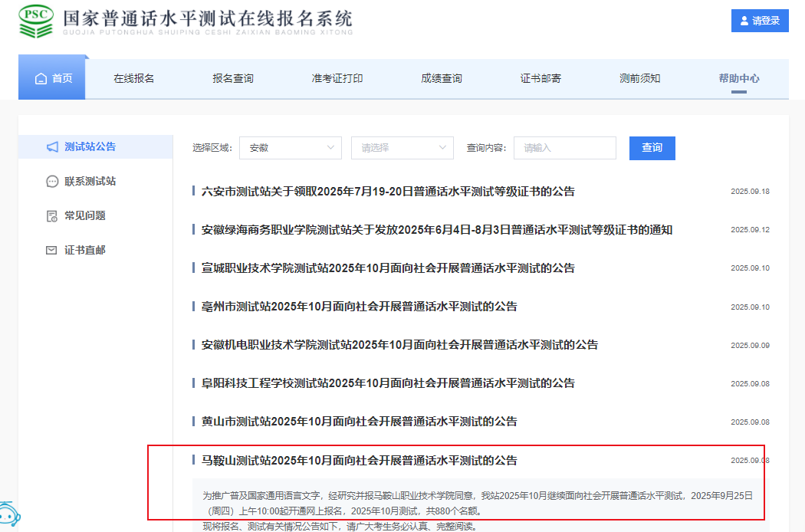Open the 亳州市测试站 October test announcement
Image resolution: width=805 pixels, height=532 pixels.
[359, 307]
